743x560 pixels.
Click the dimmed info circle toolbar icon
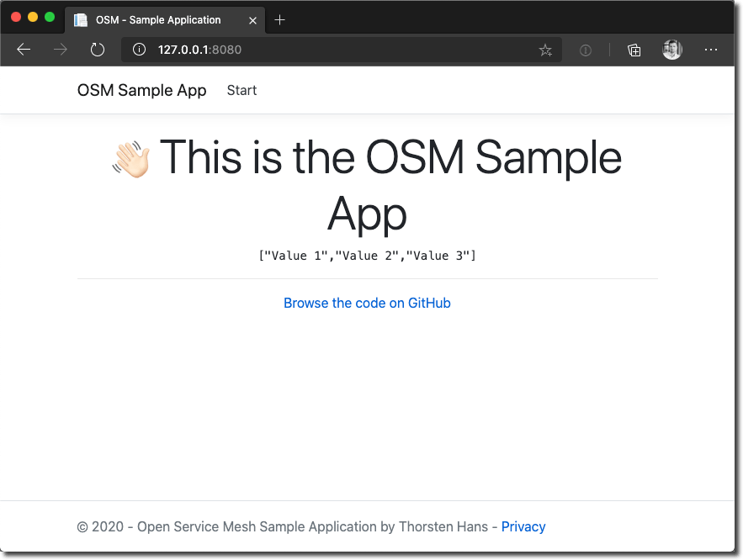click(x=586, y=50)
